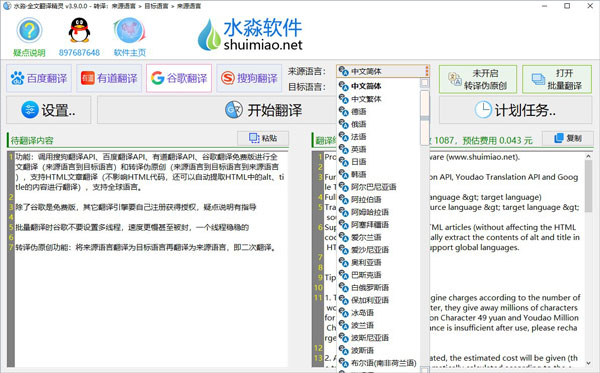Minimize the translator window
The height and width of the screenshot is (373, 600).
545,6
